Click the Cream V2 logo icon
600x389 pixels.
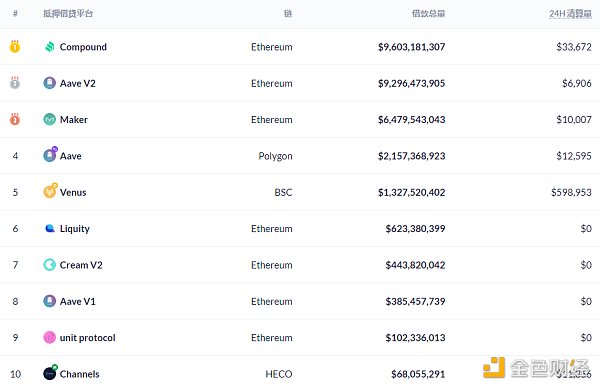[50, 265]
